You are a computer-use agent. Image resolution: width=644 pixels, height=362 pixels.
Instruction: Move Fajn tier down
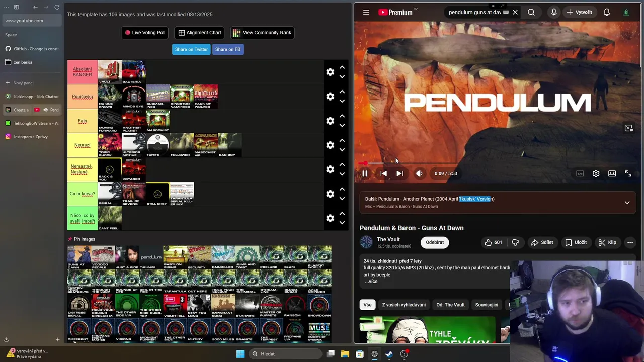(x=342, y=126)
